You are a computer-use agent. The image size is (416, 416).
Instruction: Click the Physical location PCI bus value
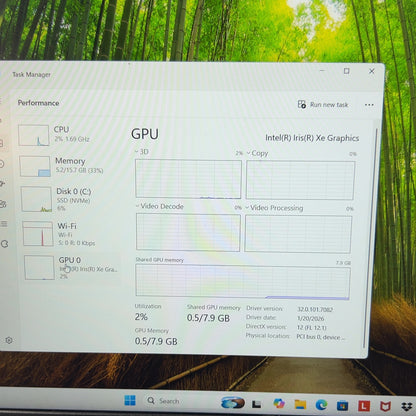click(320, 337)
